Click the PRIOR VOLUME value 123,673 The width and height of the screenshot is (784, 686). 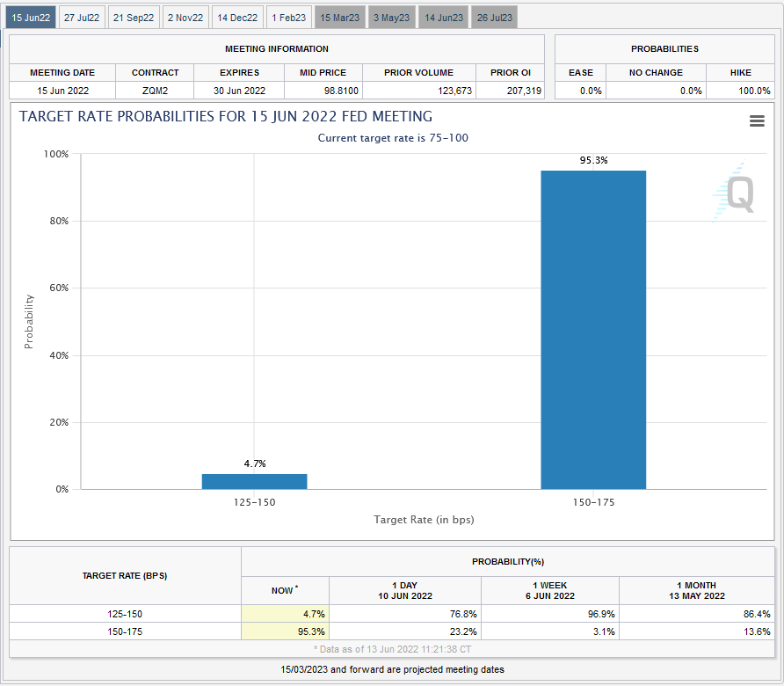pos(454,91)
